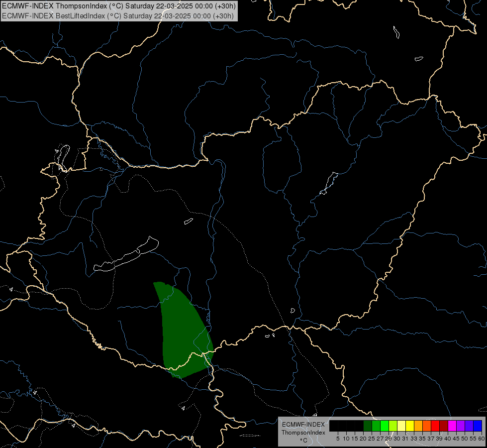
Task: Select the light orange 33-35 legend swatch
Action: (x=418, y=426)
